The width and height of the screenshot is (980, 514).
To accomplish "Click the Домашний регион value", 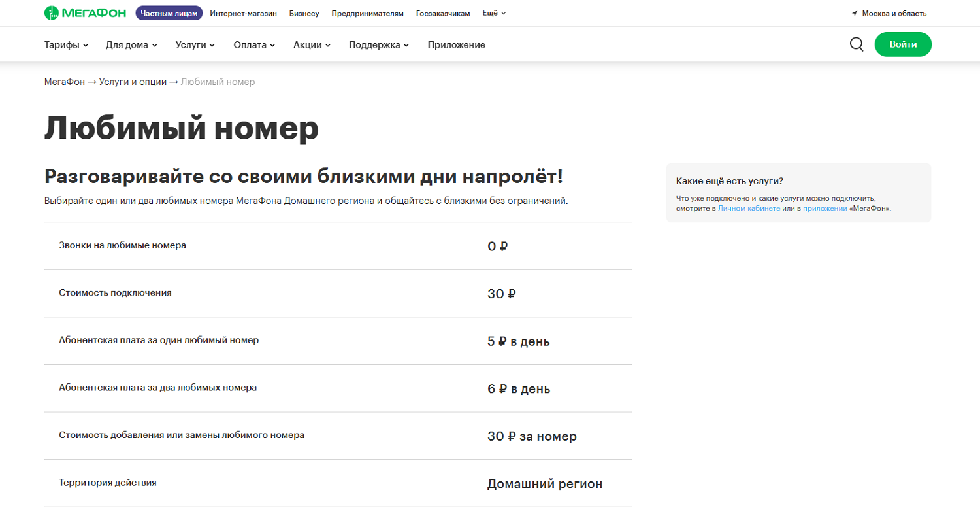I will [x=545, y=484].
